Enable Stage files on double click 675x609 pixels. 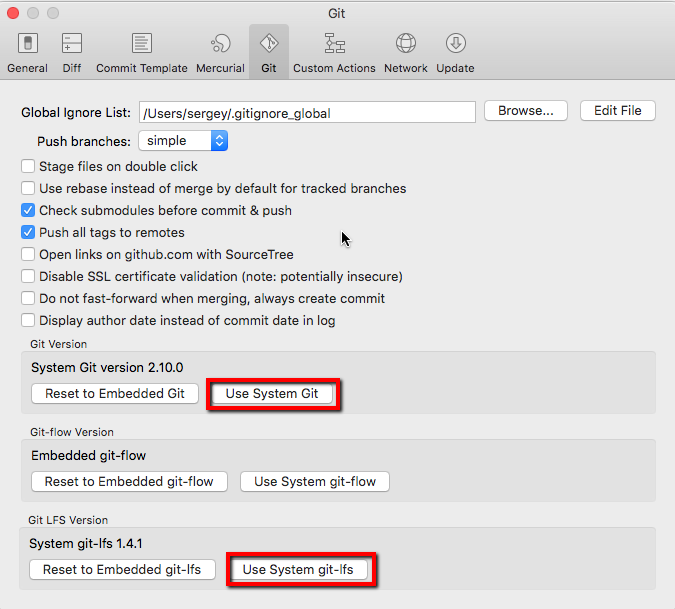[x=28, y=166]
